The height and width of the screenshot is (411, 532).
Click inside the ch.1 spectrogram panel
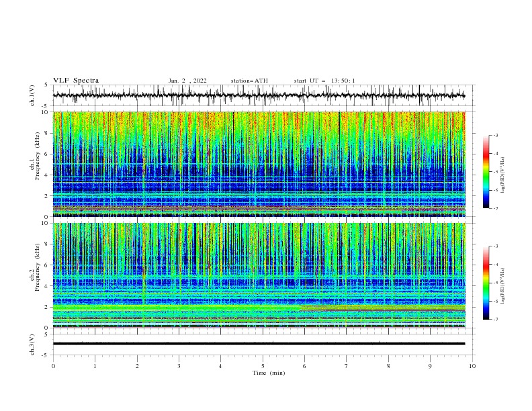[x=259, y=164]
